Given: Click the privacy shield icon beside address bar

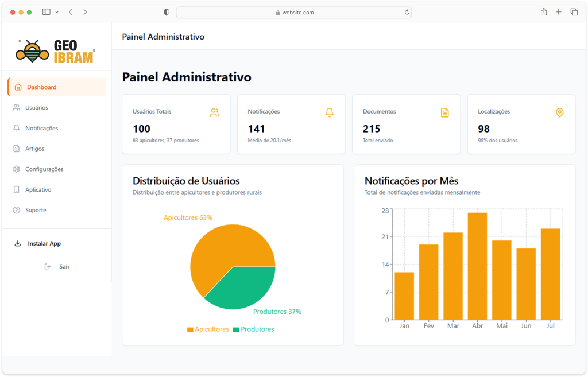Looking at the screenshot, I should pos(167,12).
